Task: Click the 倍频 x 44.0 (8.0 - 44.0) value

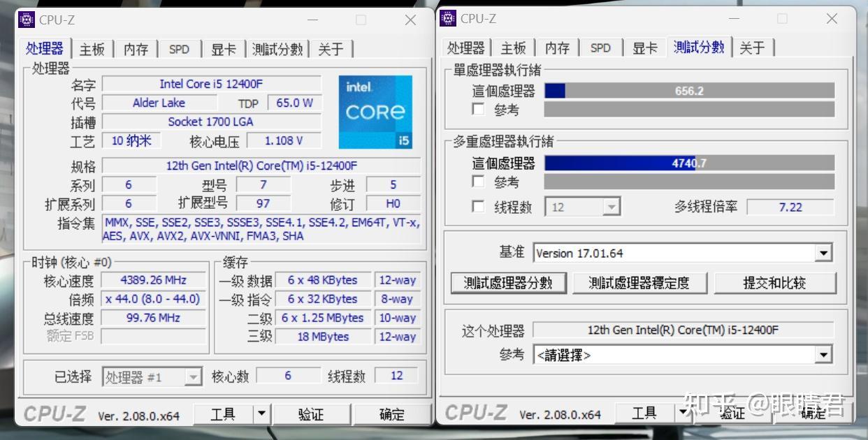Action: tap(154, 299)
